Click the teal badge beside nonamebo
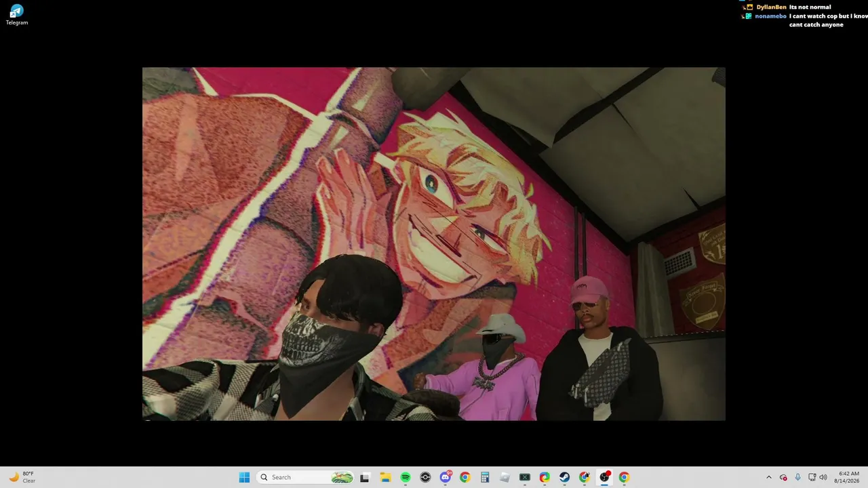The height and width of the screenshot is (488, 868). [x=749, y=16]
